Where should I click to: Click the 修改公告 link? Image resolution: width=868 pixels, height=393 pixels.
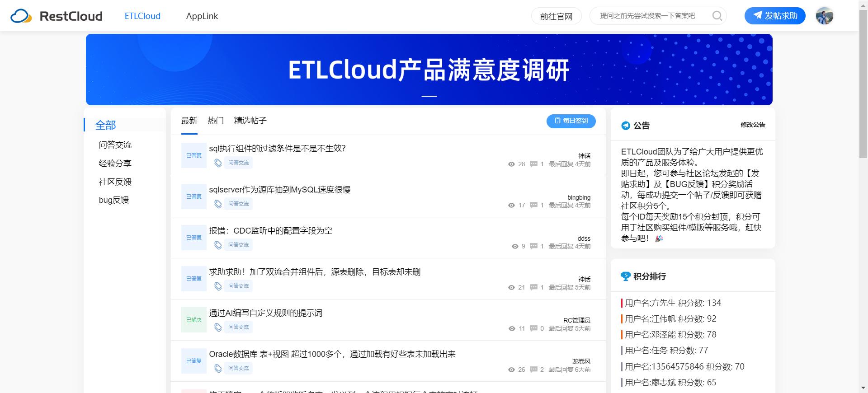[x=753, y=125]
